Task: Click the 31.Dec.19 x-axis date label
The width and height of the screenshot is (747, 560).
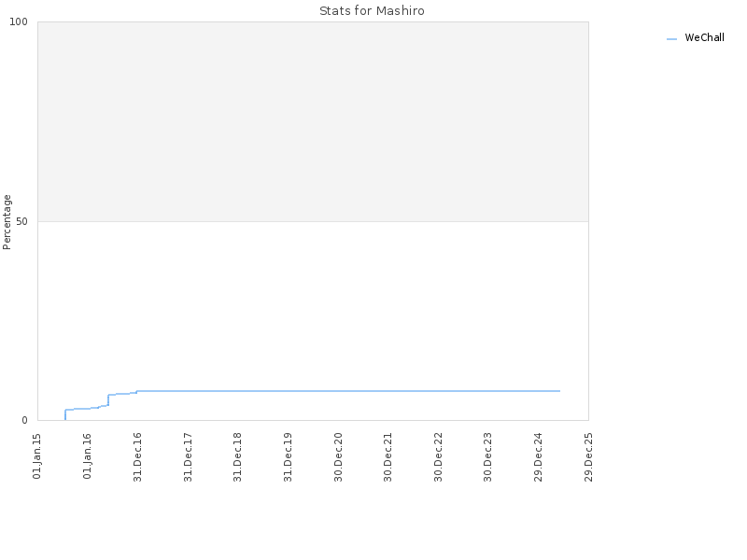Action: point(288,456)
